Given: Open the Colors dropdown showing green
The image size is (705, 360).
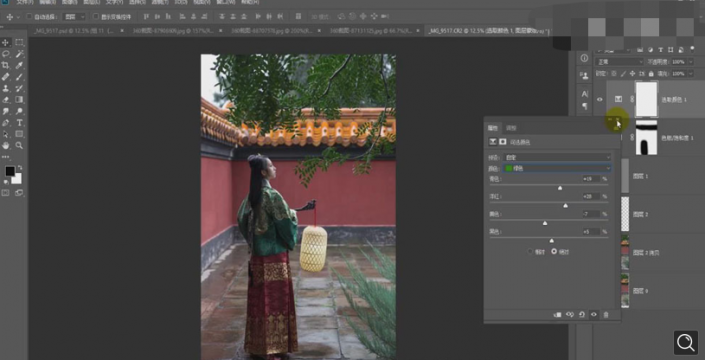Looking at the screenshot, I should [557, 168].
